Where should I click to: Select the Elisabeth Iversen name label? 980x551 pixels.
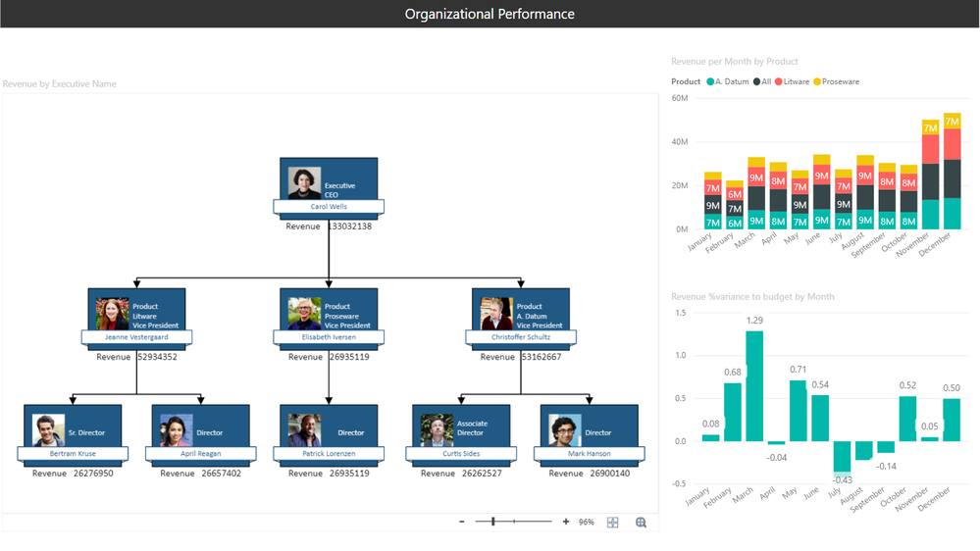329,337
